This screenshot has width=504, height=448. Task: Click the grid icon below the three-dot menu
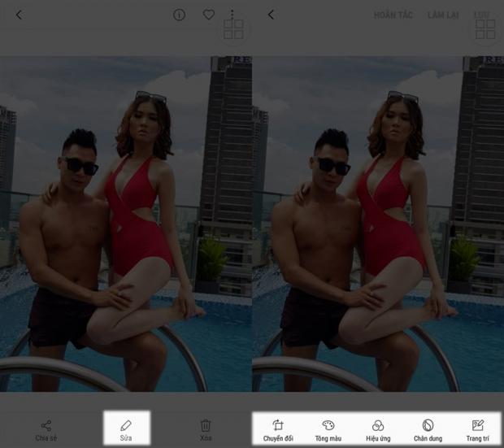(233, 30)
